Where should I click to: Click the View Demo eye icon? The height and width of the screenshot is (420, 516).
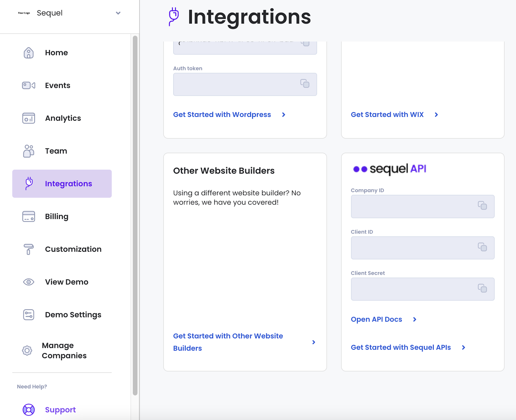point(29,282)
